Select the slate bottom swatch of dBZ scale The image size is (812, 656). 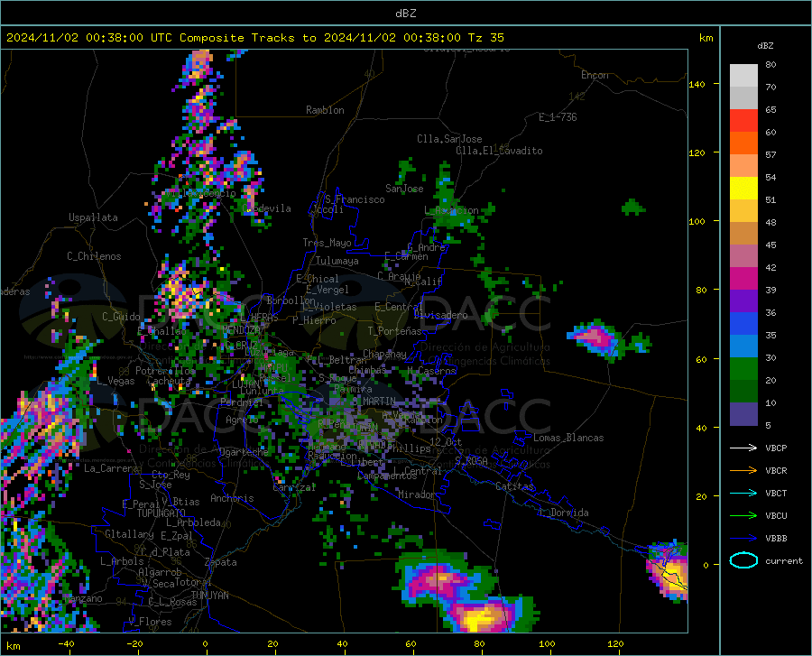click(743, 414)
